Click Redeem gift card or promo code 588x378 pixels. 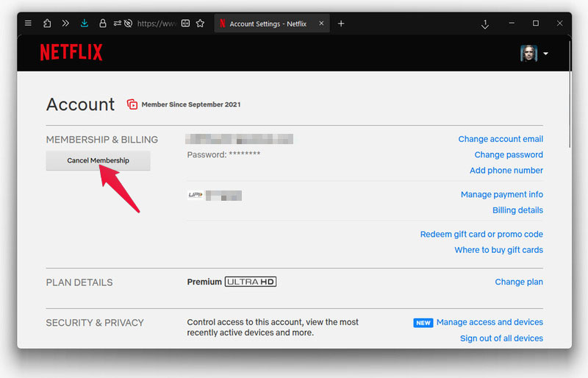481,235
